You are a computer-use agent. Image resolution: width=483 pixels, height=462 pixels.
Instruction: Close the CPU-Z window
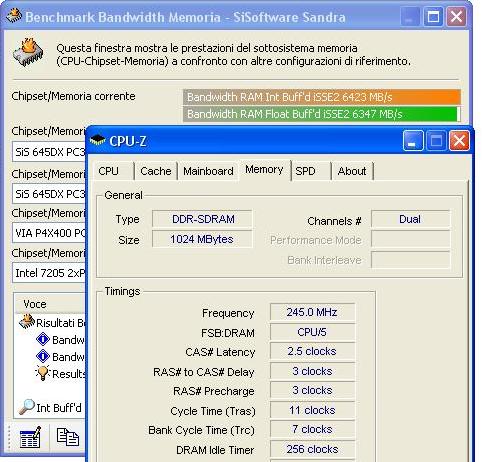point(459,141)
